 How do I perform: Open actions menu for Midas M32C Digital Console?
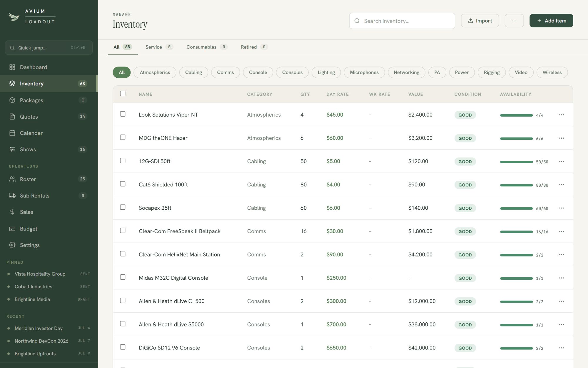pos(561,278)
